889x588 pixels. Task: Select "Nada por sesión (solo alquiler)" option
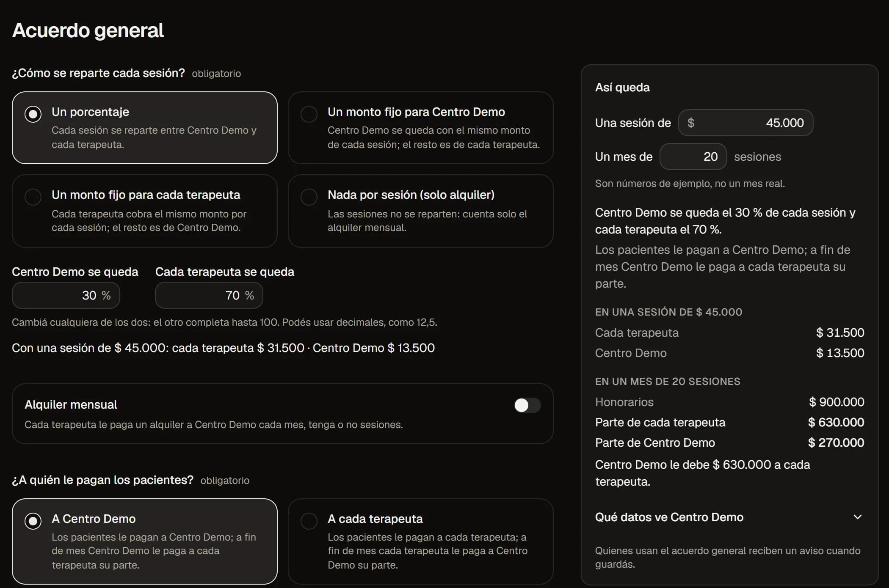[420, 211]
